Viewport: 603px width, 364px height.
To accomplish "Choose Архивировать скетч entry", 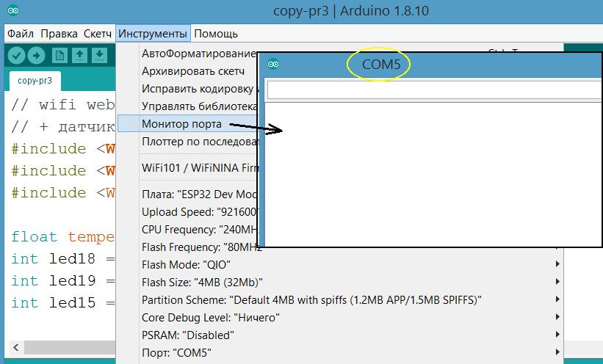I will [193, 71].
